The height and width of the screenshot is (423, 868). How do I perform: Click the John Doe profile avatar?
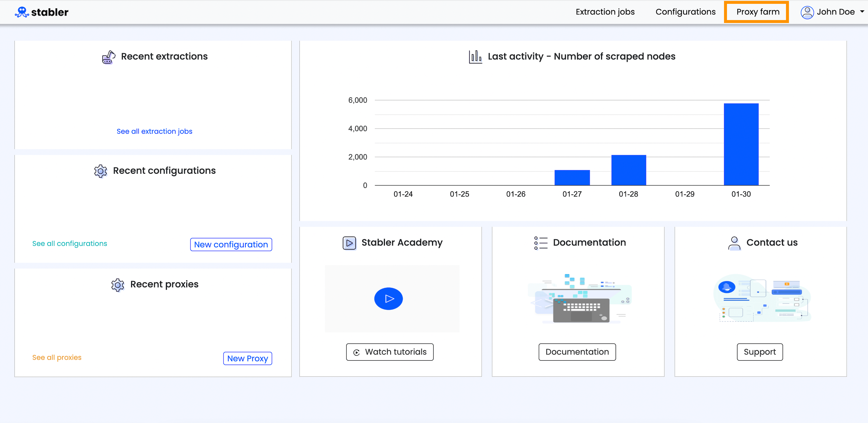[x=807, y=12]
